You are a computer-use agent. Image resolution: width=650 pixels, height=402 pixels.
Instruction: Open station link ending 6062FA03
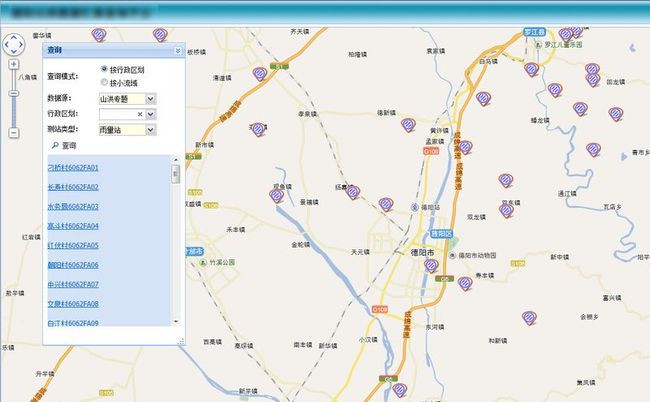click(73, 206)
